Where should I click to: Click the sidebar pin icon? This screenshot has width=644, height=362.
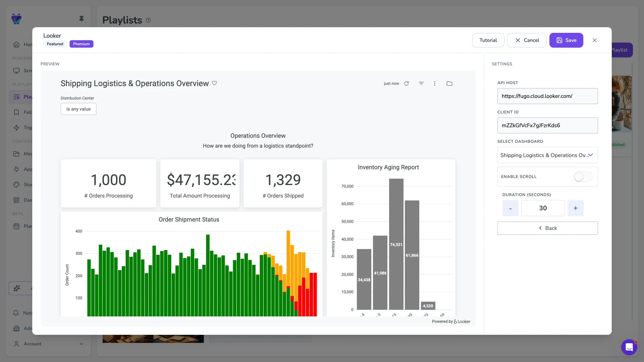click(x=81, y=19)
